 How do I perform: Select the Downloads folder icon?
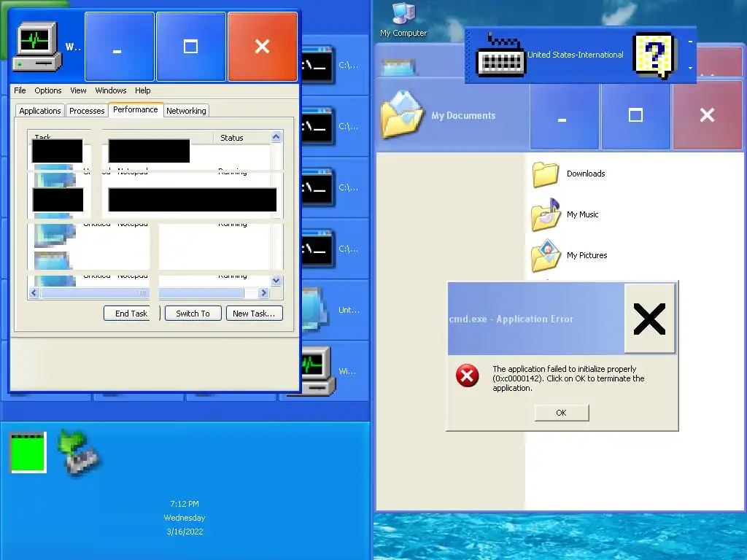[x=546, y=174]
